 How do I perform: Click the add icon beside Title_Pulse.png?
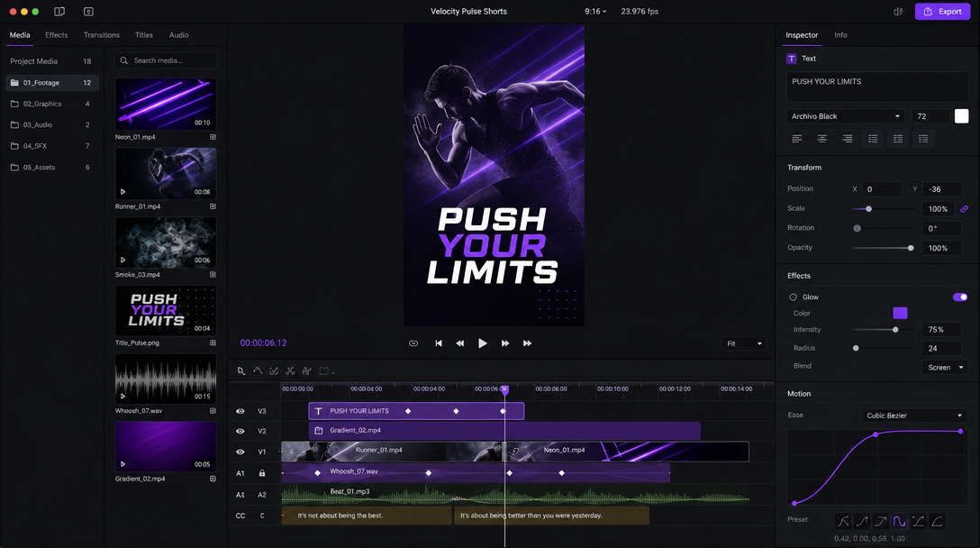[213, 342]
